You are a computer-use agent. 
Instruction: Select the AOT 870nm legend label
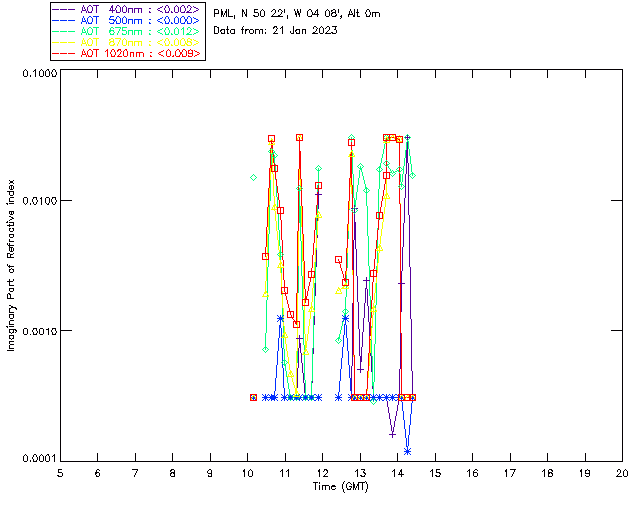coord(140,42)
